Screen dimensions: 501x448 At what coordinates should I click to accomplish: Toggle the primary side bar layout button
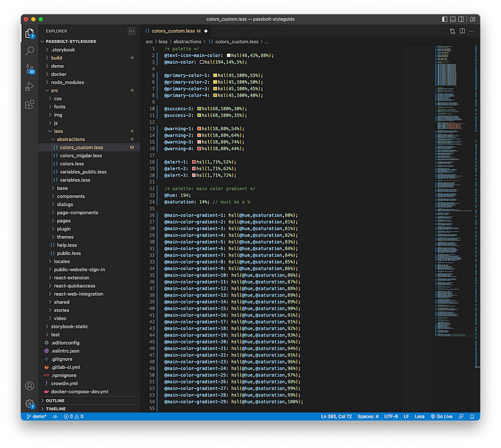click(445, 19)
